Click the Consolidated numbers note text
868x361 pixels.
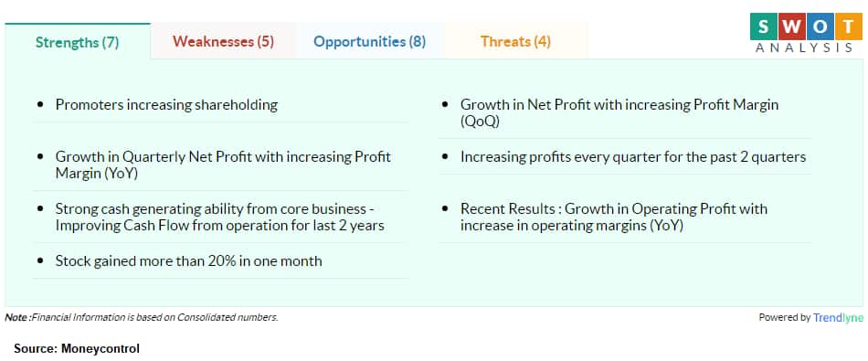pos(142,318)
